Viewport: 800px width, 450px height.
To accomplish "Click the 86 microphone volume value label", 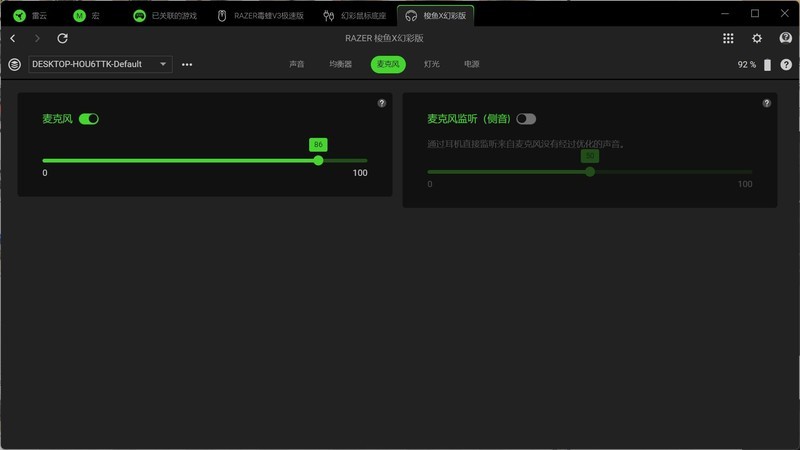I will pos(318,144).
